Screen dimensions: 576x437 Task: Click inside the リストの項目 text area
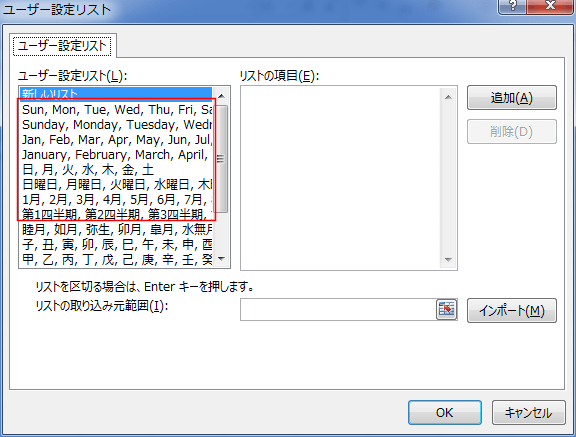(x=341, y=178)
